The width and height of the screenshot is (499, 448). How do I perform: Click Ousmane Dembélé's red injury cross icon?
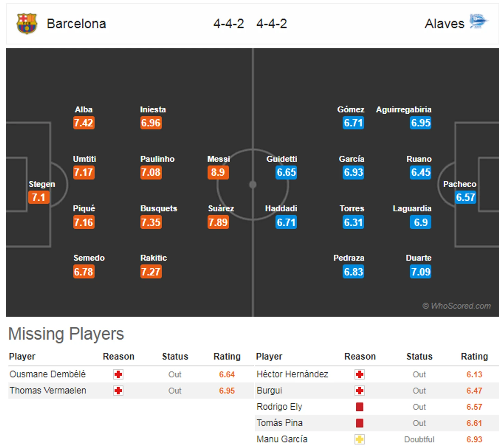click(118, 374)
